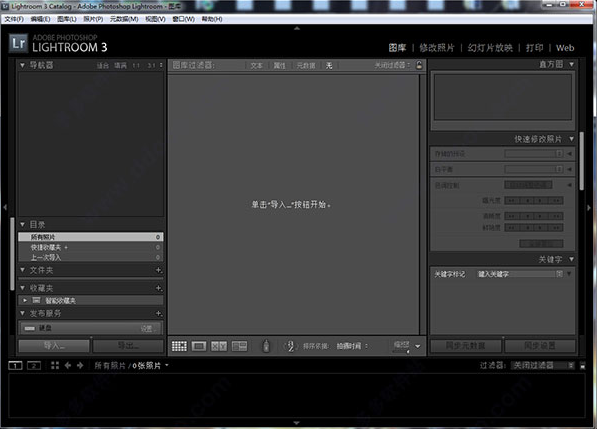Click the 同步元数据 button
The height and width of the screenshot is (429, 597).
coord(466,346)
